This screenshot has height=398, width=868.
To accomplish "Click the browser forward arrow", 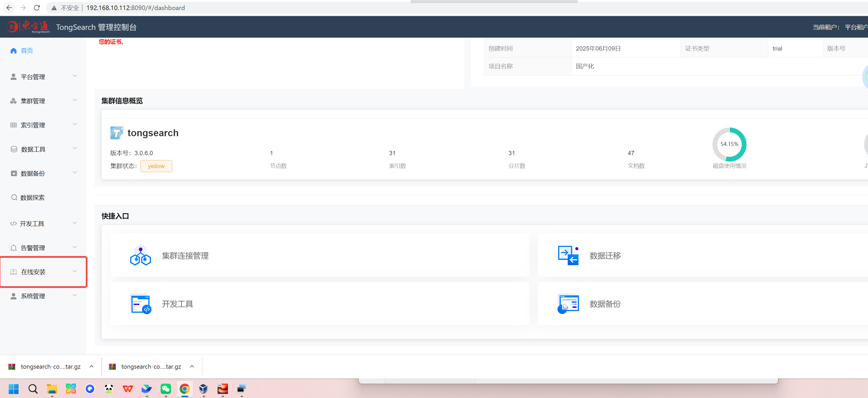I will click(x=23, y=7).
